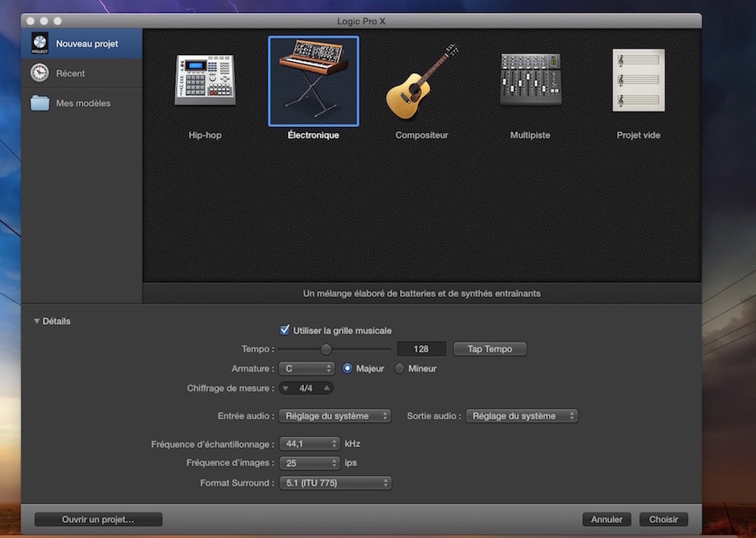The image size is (756, 538).
Task: Click the Ouvrir un projet… button
Action: [x=98, y=519]
